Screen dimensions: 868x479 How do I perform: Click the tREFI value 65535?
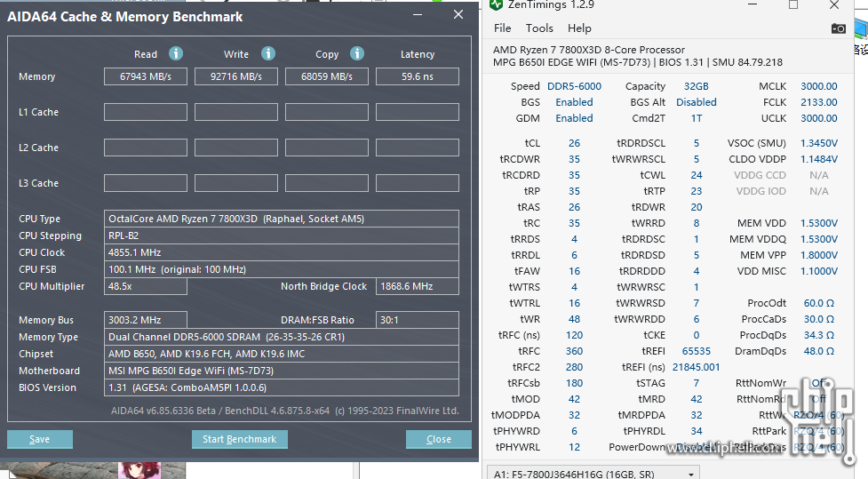click(x=697, y=351)
